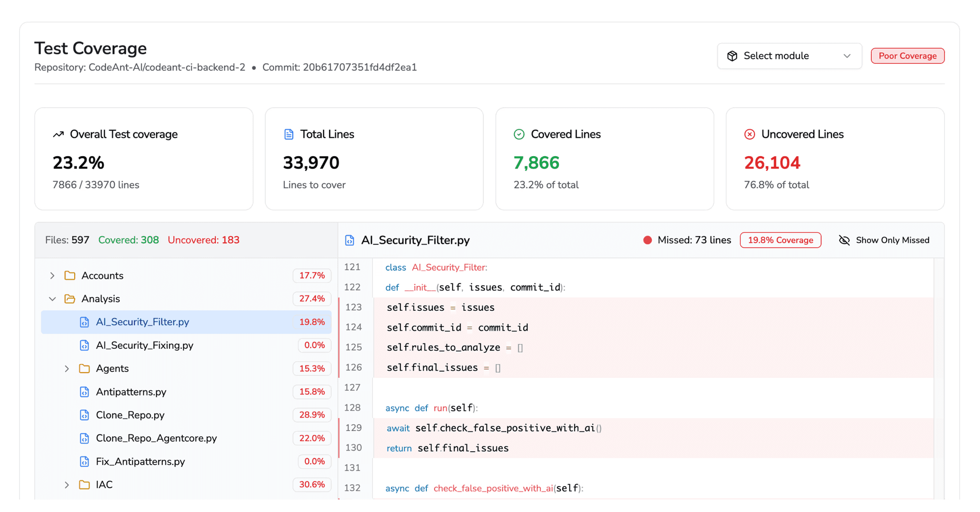Select the Agents folder label
Viewport: 980px width, 512px height.
(x=112, y=368)
